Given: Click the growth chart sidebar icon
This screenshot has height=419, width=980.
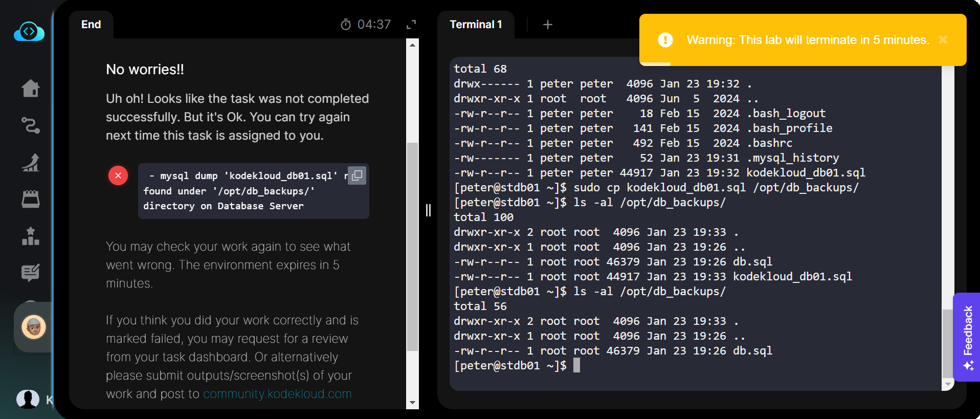Looking at the screenshot, I should click(31, 162).
